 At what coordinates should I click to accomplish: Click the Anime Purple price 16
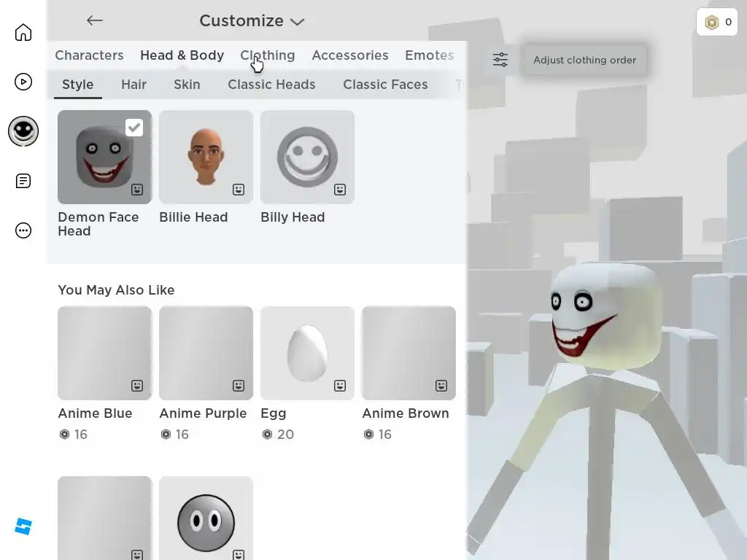pos(175,435)
